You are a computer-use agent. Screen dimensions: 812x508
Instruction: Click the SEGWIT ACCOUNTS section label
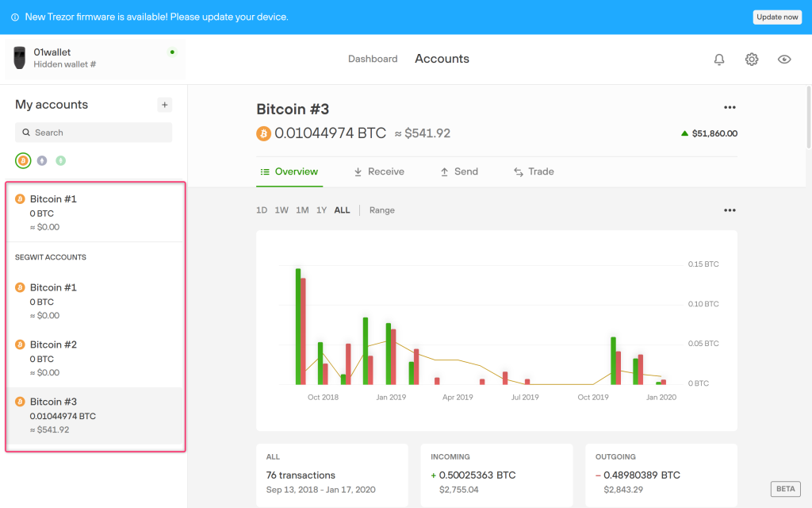[x=51, y=257]
